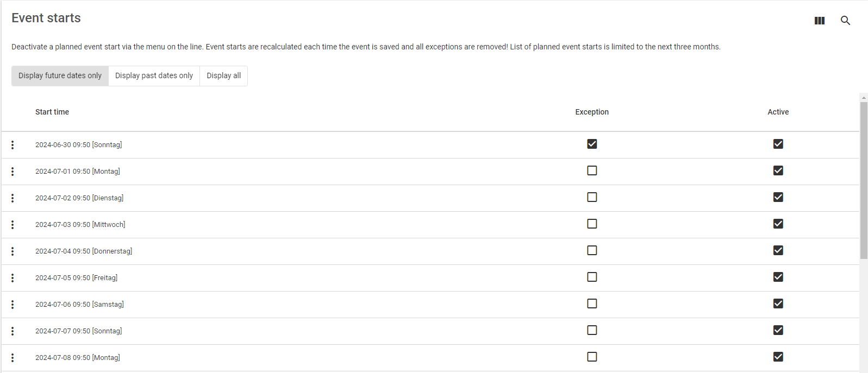Check Exception box for 2024-07-05 Freitag
This screenshot has width=868, height=373.
592,277
